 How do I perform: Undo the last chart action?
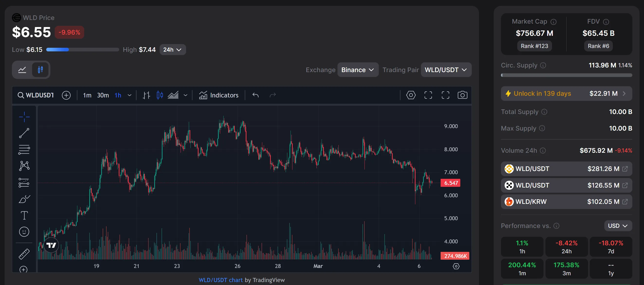pyautogui.click(x=255, y=95)
